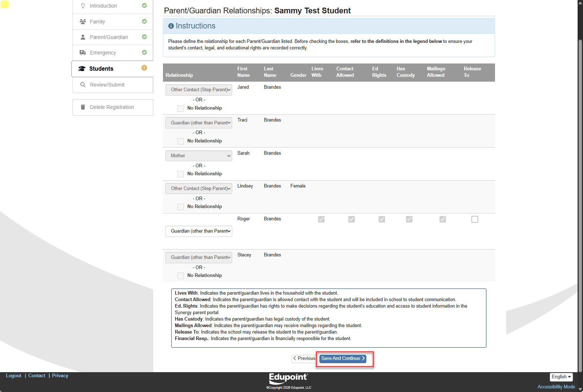This screenshot has width=583, height=392.
Task: Click the orange warning icon beside Students
Action: (x=144, y=68)
